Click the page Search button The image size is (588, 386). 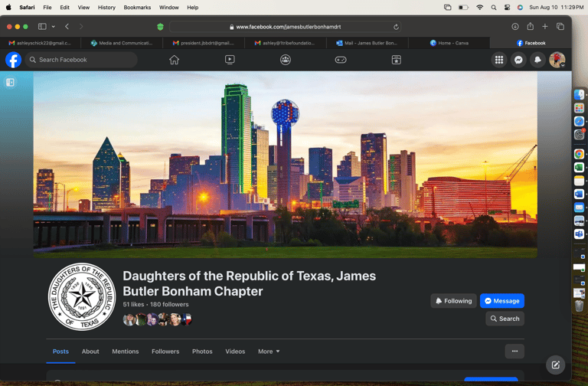(505, 319)
